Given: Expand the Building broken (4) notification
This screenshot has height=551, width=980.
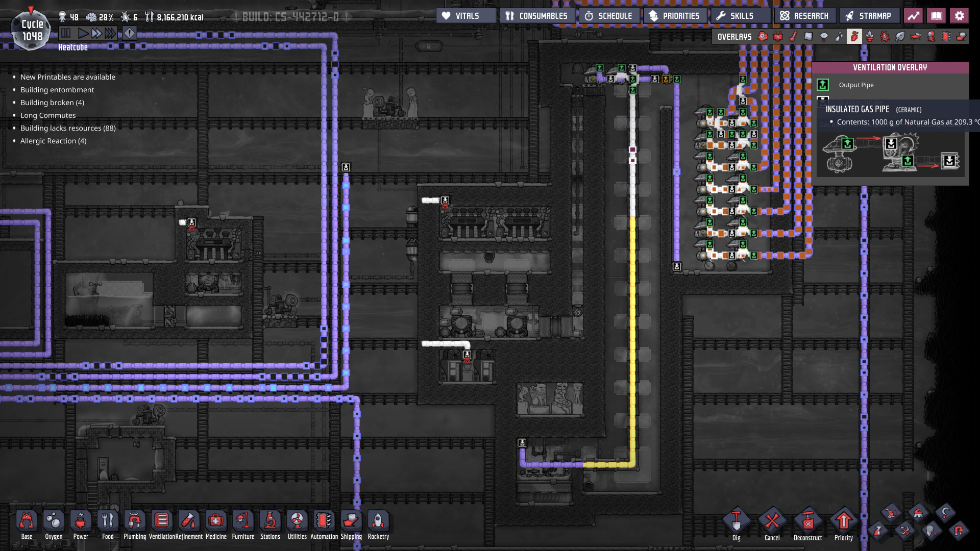Looking at the screenshot, I should pos(52,103).
